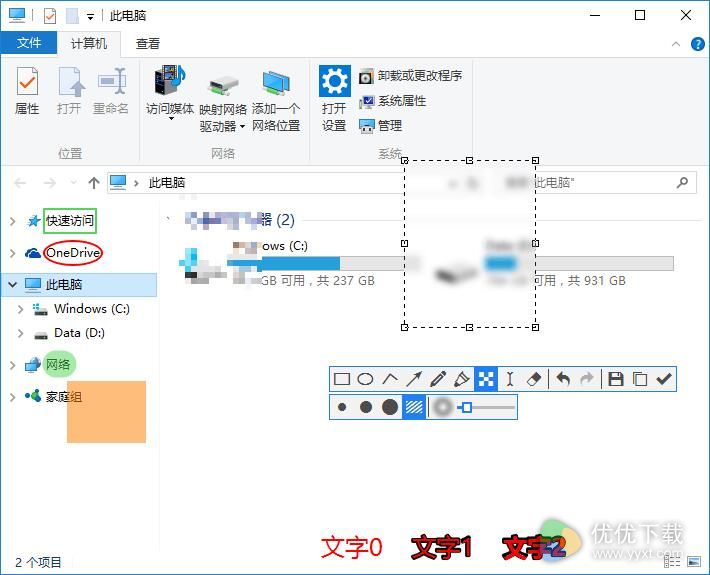Click System properties (系统属性)
Screen dimensions: 710x575
[393, 101]
